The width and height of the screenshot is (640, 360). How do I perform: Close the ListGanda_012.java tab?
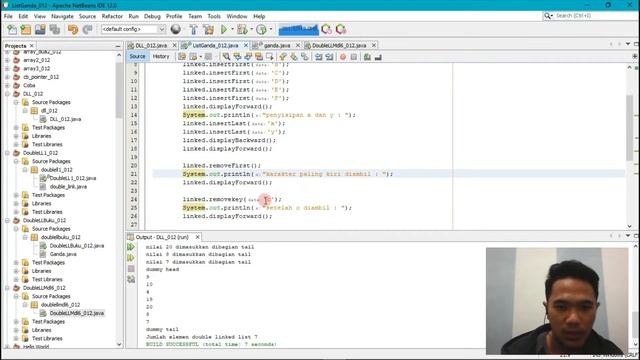[x=246, y=45]
